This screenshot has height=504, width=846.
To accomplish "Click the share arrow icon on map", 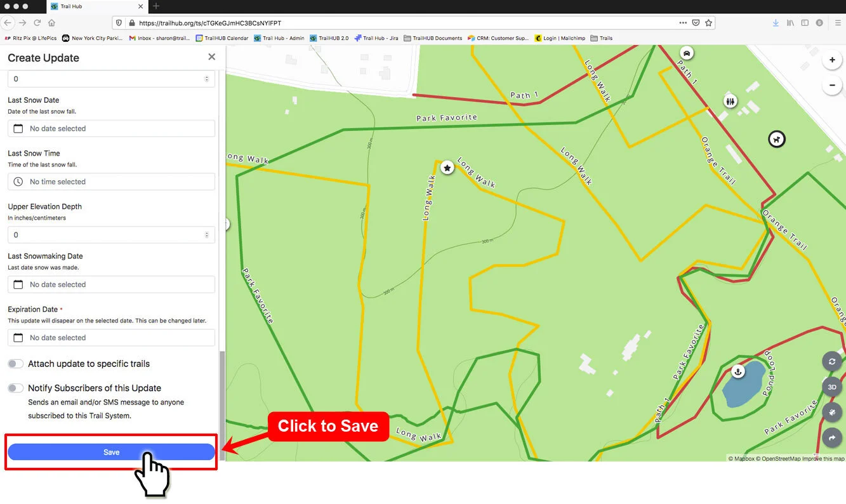I will pos(832,437).
